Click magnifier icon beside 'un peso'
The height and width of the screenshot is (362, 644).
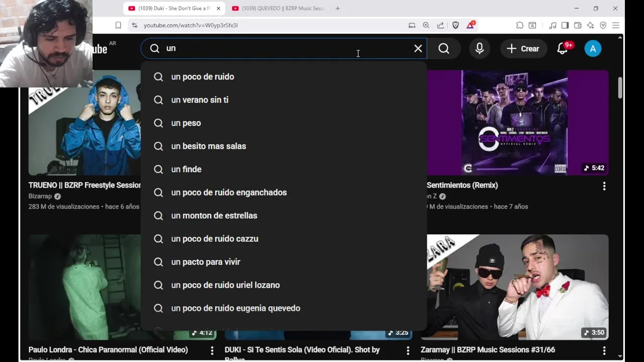[x=158, y=123]
